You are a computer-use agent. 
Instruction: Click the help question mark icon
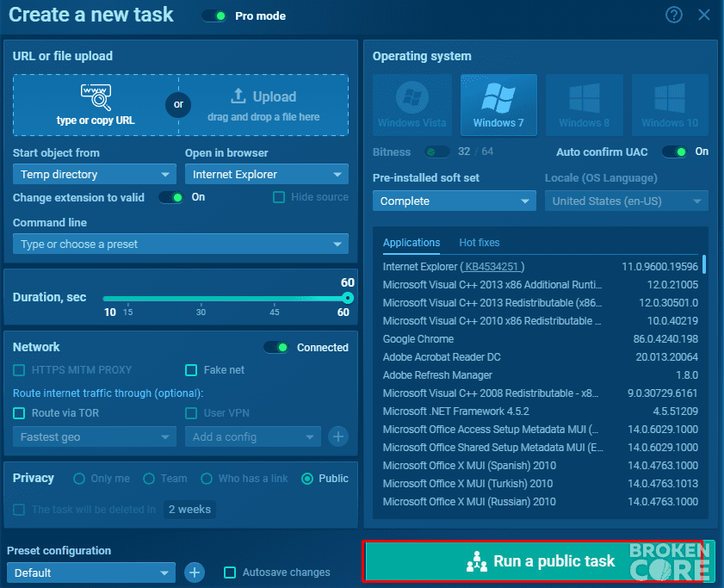pyautogui.click(x=674, y=15)
